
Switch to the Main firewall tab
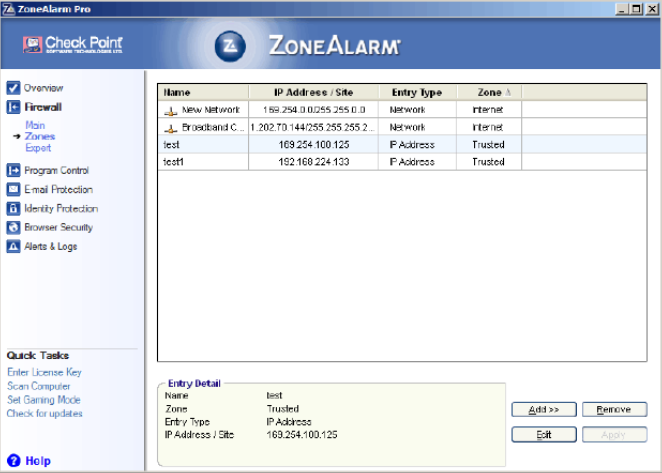coord(35,125)
